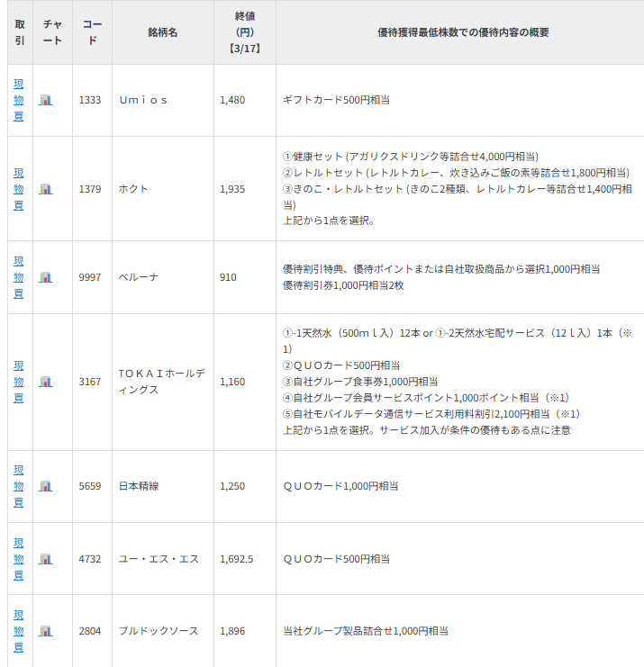Image resolution: width=644 pixels, height=667 pixels.
Task: Click 現物買 for TOKAIホールディングス
Action: point(19,382)
